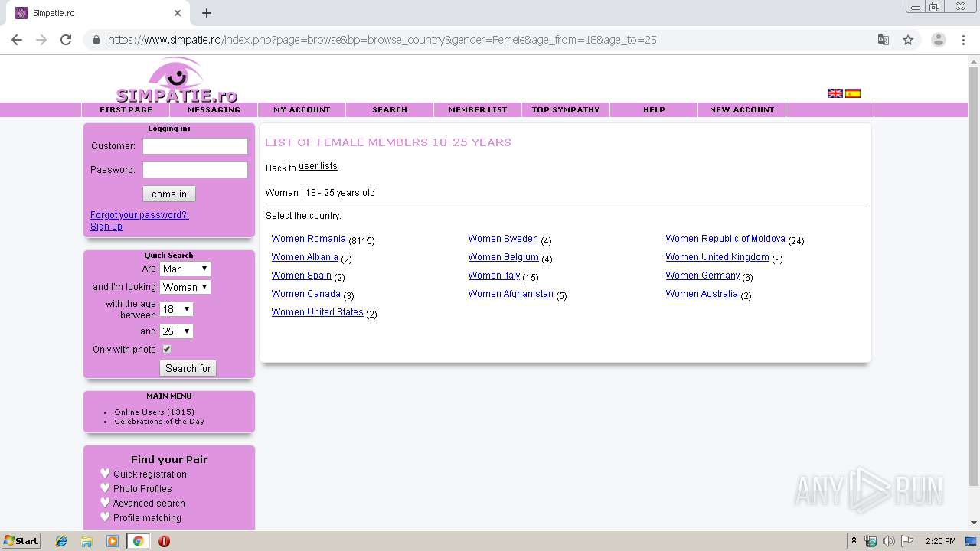The height and width of the screenshot is (551, 980).
Task: Open SEARCH menu item
Action: click(x=390, y=110)
